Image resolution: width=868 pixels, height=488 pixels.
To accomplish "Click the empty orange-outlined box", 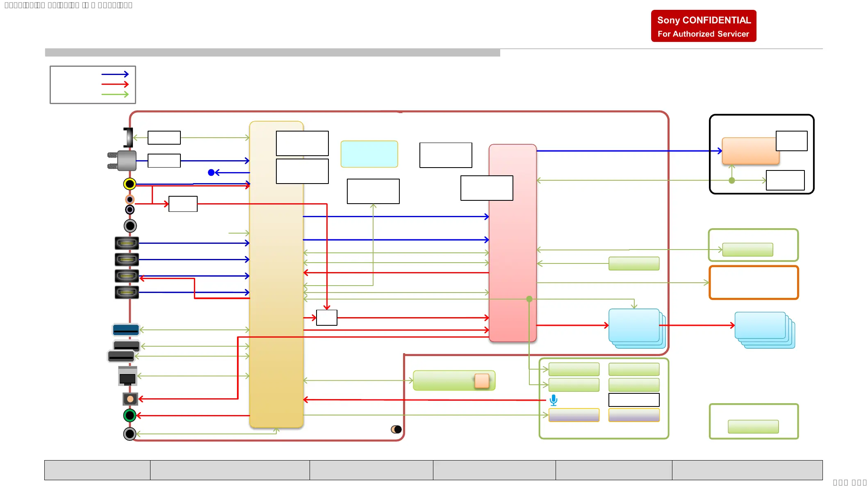I will click(754, 283).
